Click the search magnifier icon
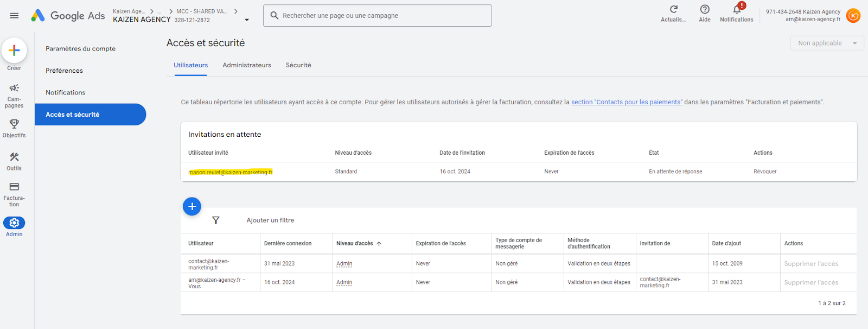The height and width of the screenshot is (329, 868). click(275, 15)
